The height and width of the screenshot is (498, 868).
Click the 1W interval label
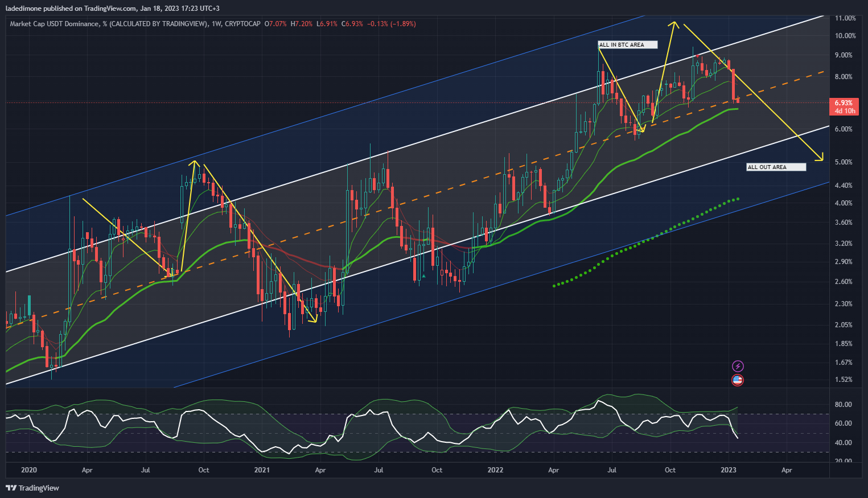(216, 24)
